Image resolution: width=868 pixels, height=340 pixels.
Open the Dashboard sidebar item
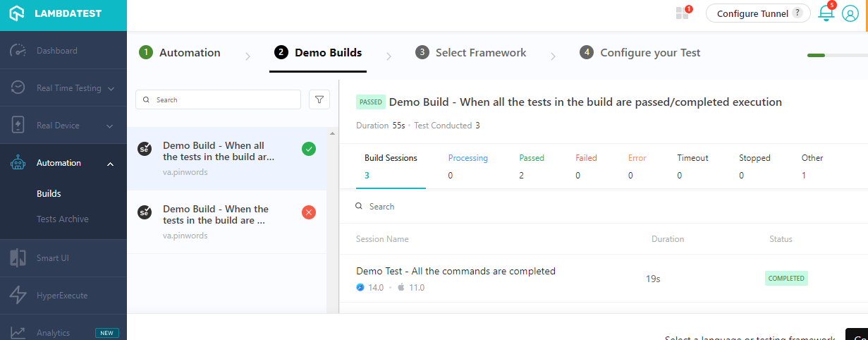click(x=63, y=51)
